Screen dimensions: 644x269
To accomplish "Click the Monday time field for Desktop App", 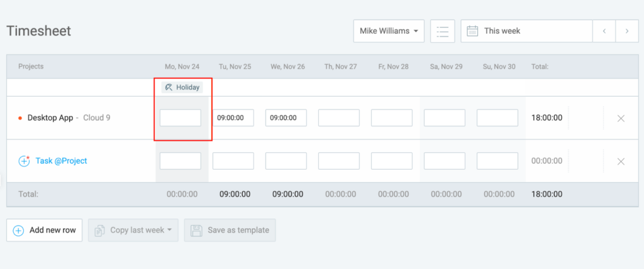I will [180, 118].
